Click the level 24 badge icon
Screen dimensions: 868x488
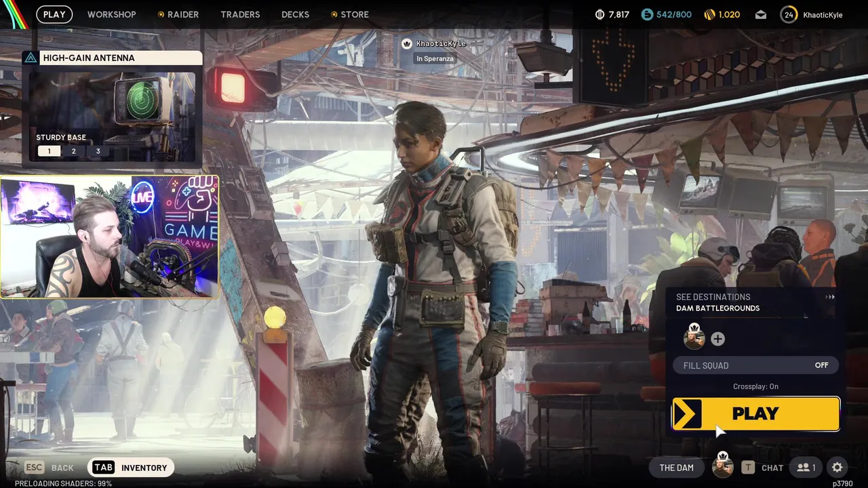tap(789, 14)
